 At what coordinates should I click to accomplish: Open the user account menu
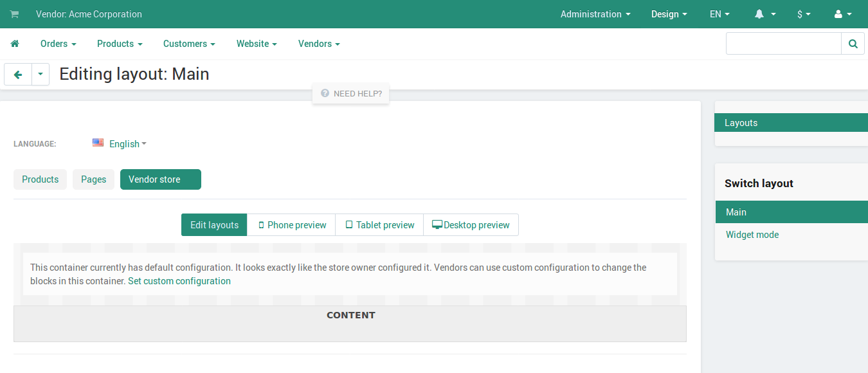pyautogui.click(x=843, y=14)
